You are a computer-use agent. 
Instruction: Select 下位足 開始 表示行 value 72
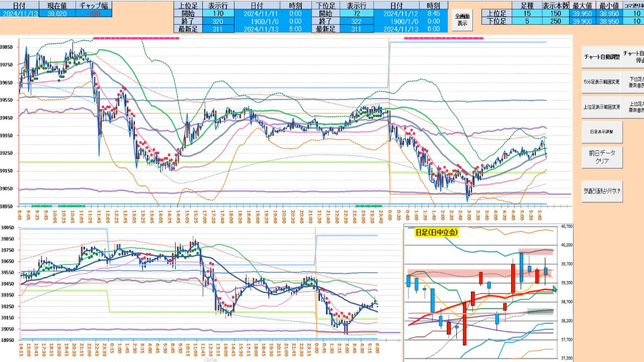click(356, 13)
